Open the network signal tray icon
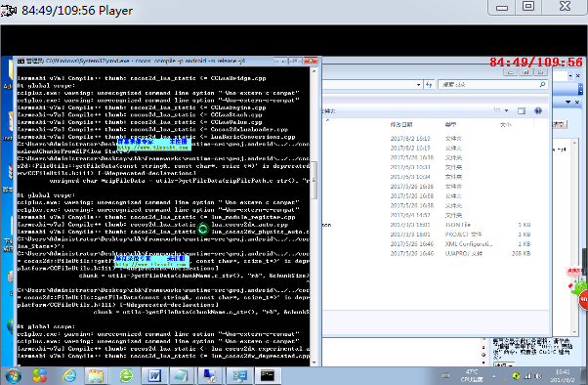This screenshot has height=385, width=588. 527,376
